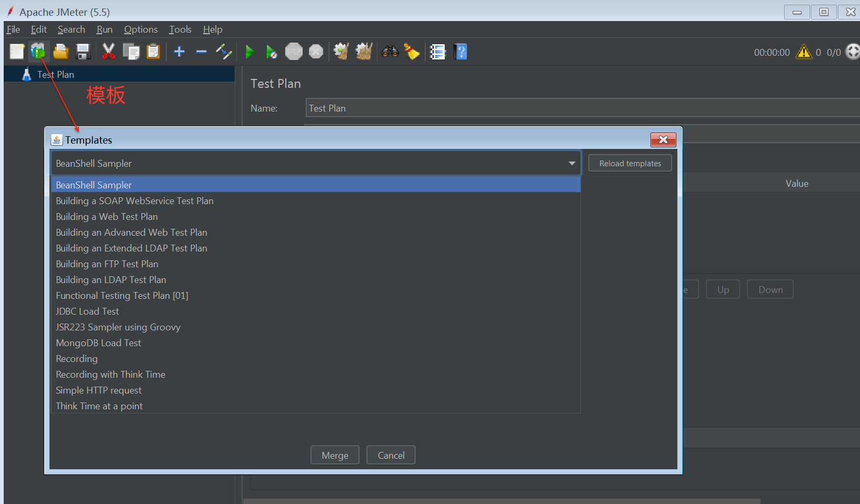Select Recording with Think Time

[316, 374]
